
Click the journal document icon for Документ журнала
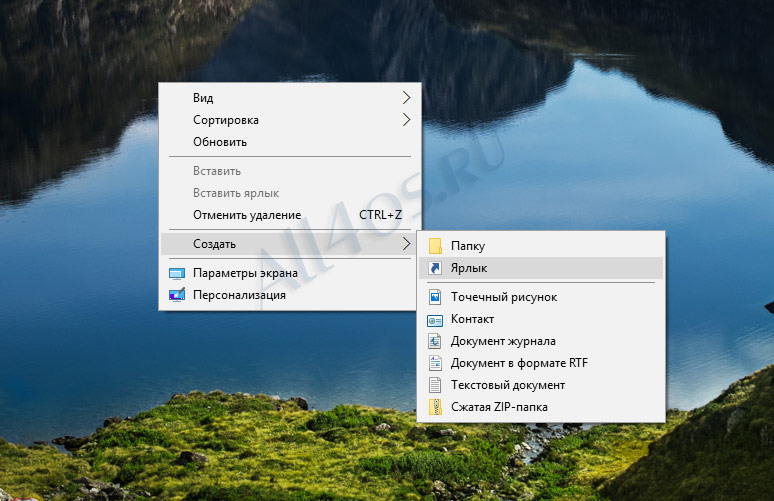[x=435, y=341]
